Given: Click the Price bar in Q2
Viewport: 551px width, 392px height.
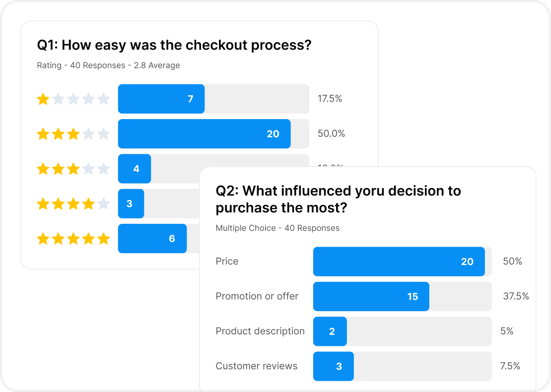Looking at the screenshot, I should pyautogui.click(x=399, y=261).
